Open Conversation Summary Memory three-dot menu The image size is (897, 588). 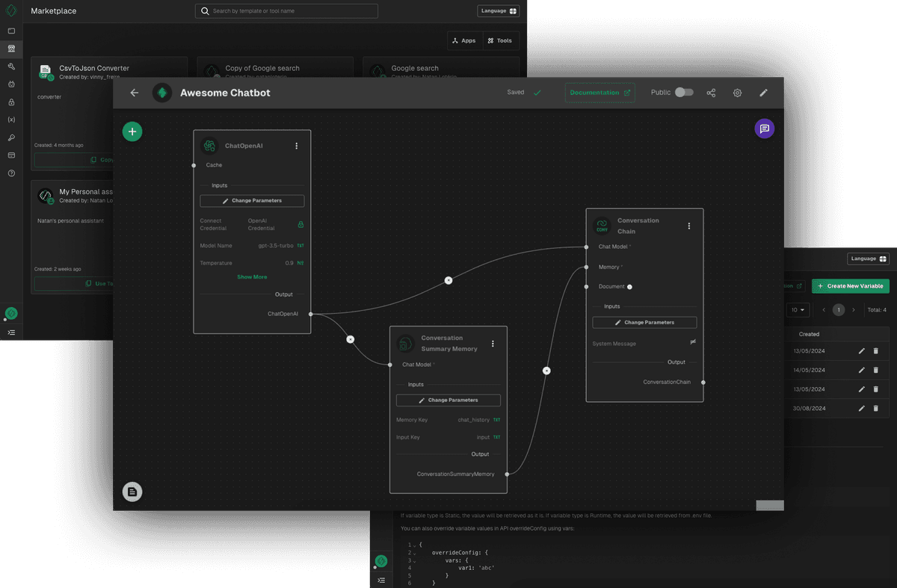pyautogui.click(x=493, y=344)
